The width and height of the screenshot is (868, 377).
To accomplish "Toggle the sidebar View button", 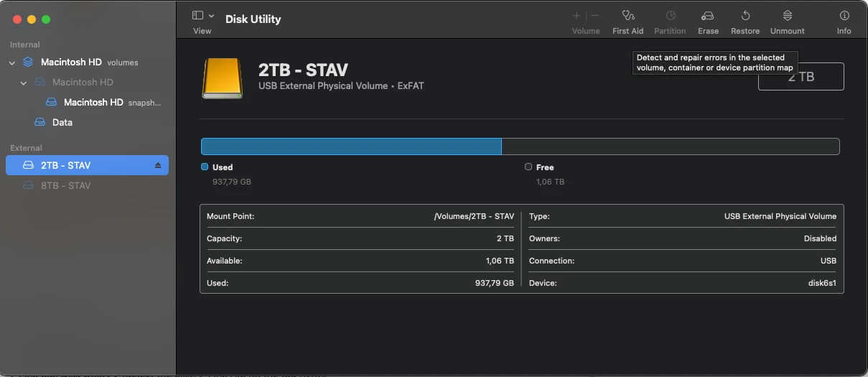I will tap(197, 16).
